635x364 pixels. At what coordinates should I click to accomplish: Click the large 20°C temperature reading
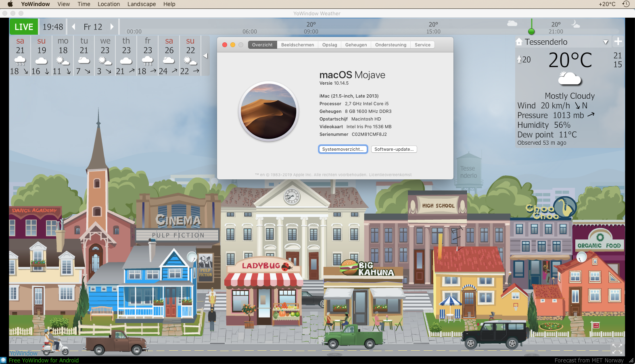pos(570,60)
